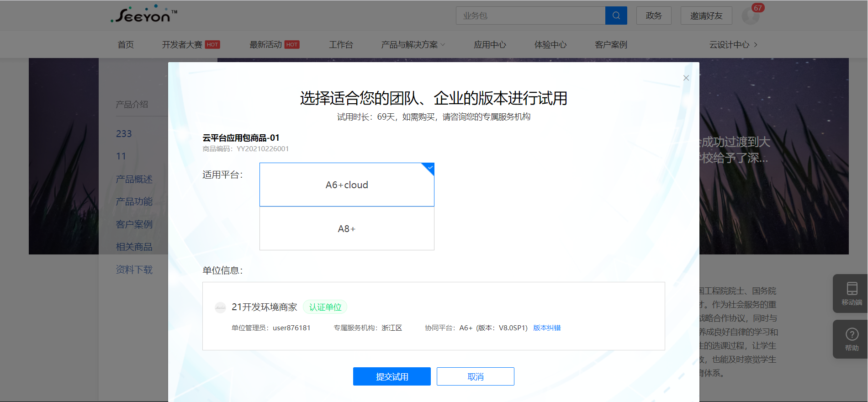Expand the 产品与解决方案 dropdown
This screenshot has height=402, width=868.
pos(413,45)
